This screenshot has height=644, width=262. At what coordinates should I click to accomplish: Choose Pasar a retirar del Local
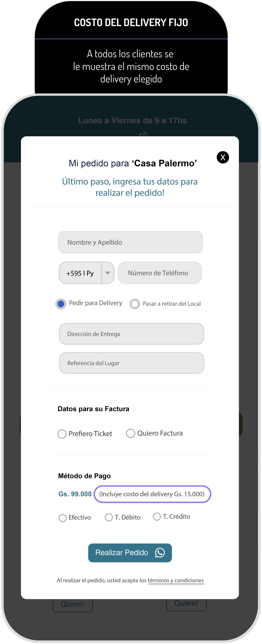coord(135,304)
